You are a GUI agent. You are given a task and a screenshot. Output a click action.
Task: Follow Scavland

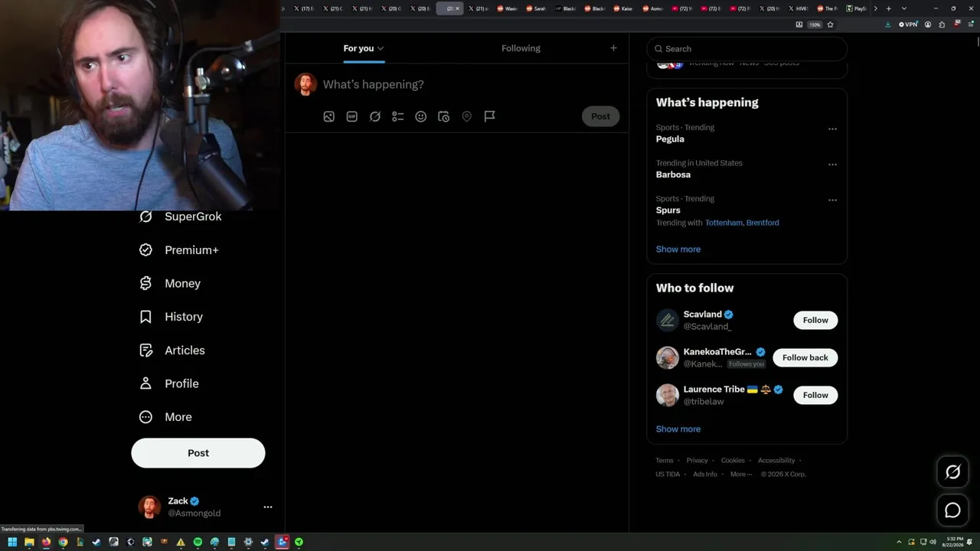click(815, 320)
